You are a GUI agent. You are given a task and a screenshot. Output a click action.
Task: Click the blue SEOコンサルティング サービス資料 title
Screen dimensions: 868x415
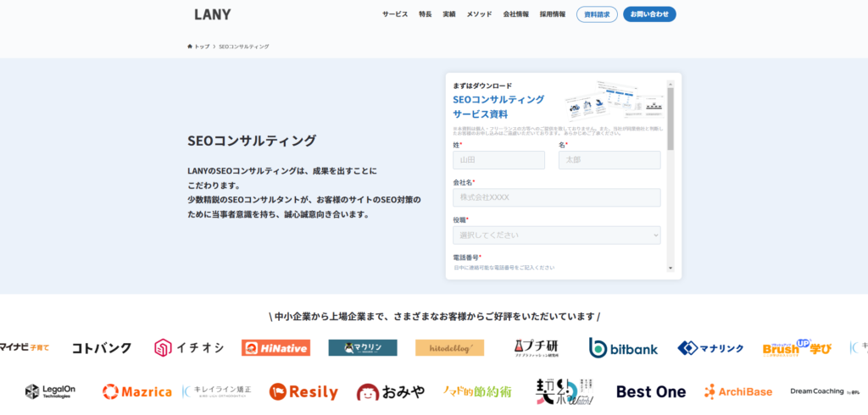[498, 107]
